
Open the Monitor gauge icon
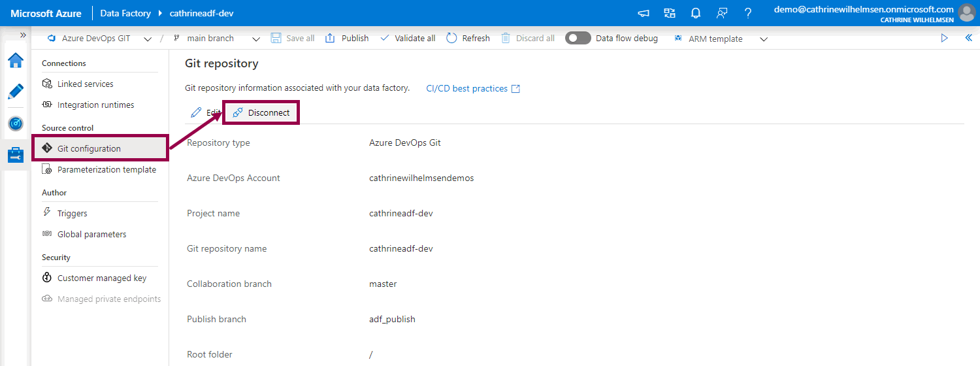click(16, 124)
